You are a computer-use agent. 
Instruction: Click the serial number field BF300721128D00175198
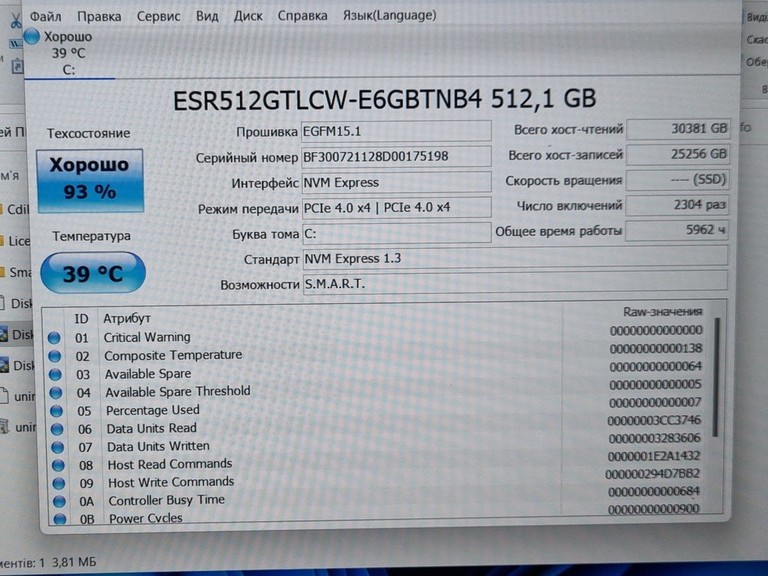[x=396, y=157]
